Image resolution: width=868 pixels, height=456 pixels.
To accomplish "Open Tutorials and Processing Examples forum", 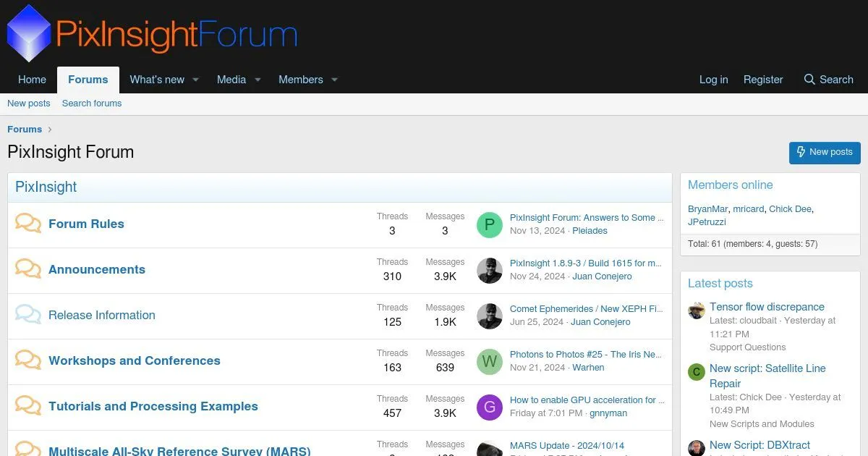I will (x=153, y=406).
